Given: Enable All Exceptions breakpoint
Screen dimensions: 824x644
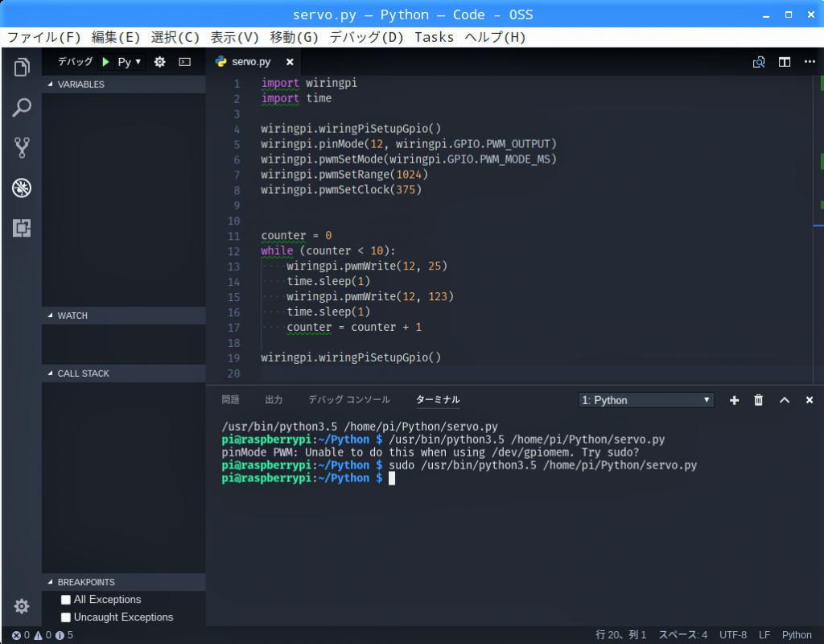Looking at the screenshot, I should (x=66, y=600).
